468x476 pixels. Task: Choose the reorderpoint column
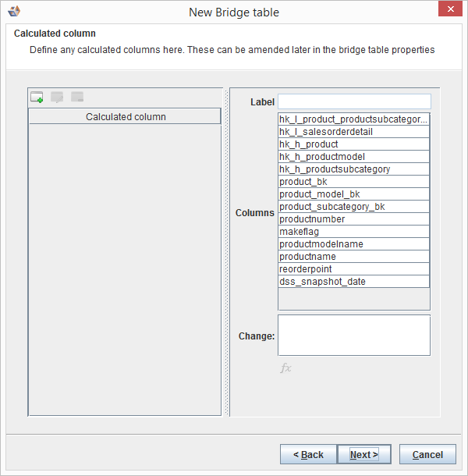coord(353,269)
